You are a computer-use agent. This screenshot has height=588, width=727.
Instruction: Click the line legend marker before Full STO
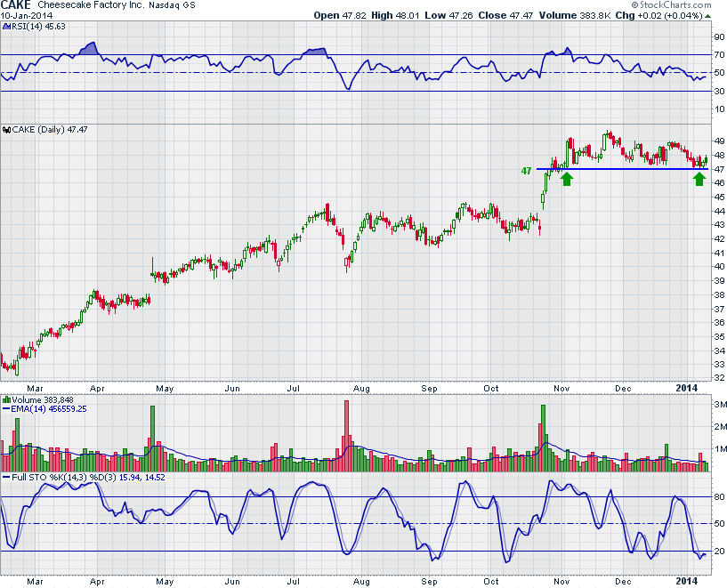pos(6,478)
